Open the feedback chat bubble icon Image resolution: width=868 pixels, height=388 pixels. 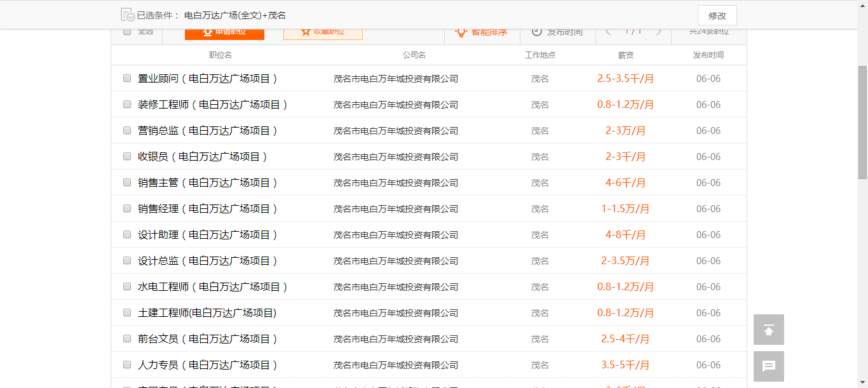coord(768,366)
